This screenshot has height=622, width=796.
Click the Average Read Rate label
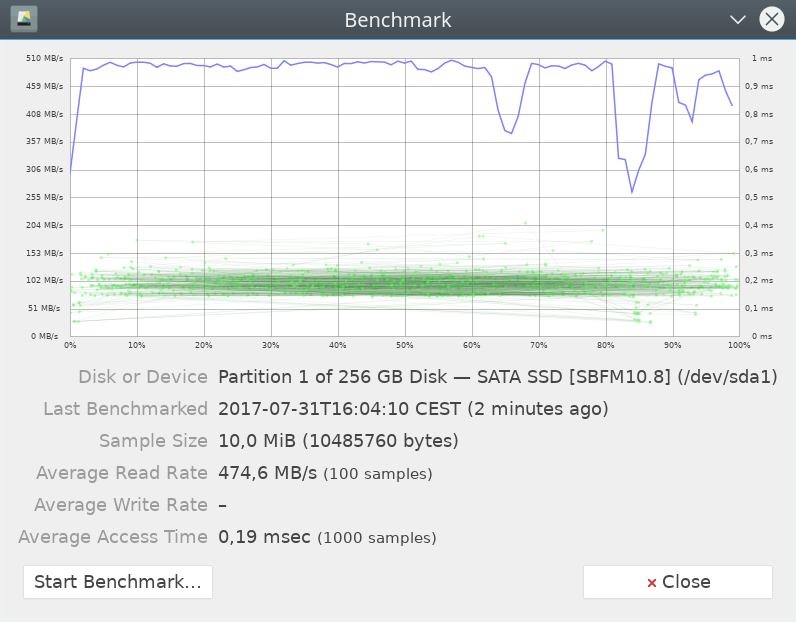122,473
